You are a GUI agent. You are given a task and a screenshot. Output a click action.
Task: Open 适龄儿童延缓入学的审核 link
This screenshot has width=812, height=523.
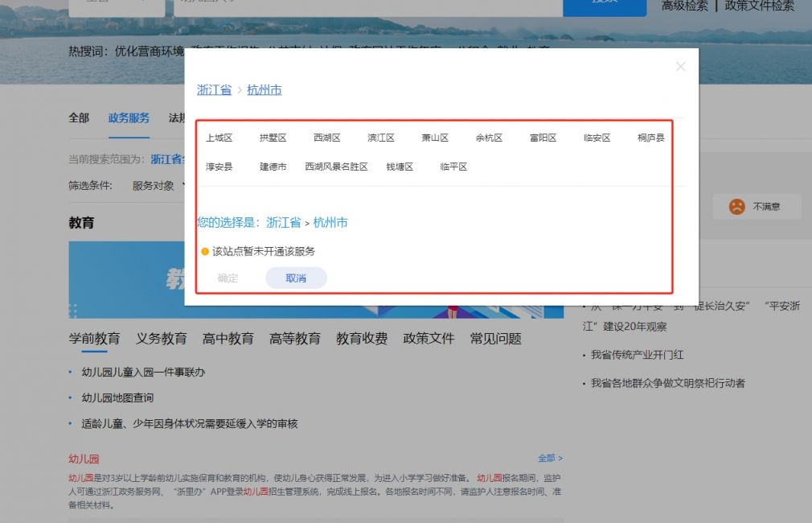coord(190,424)
